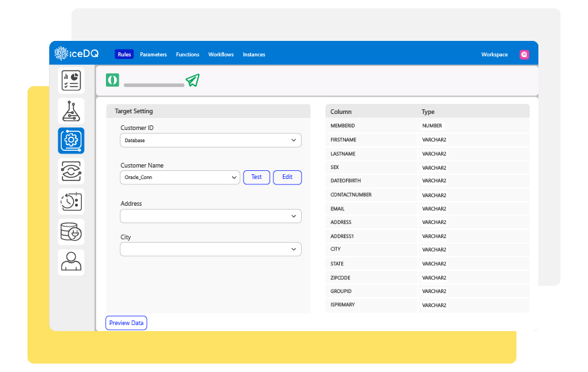Select the STATE row
The image size is (588, 372).
[428, 263]
